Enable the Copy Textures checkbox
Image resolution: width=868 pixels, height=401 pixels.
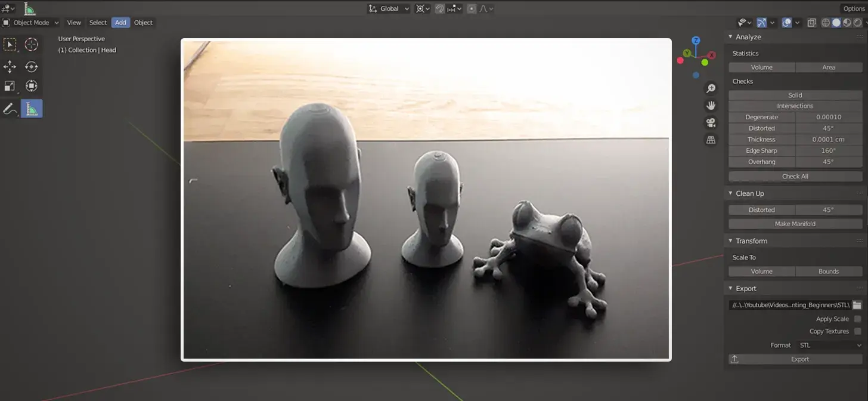(x=858, y=331)
